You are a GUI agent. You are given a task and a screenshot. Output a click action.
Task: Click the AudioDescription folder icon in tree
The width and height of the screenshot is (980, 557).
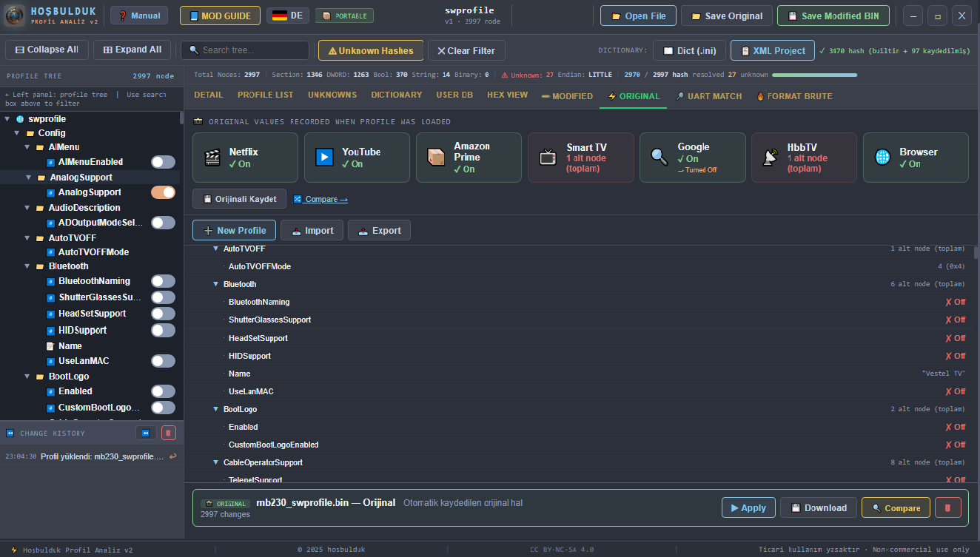pyautogui.click(x=40, y=208)
